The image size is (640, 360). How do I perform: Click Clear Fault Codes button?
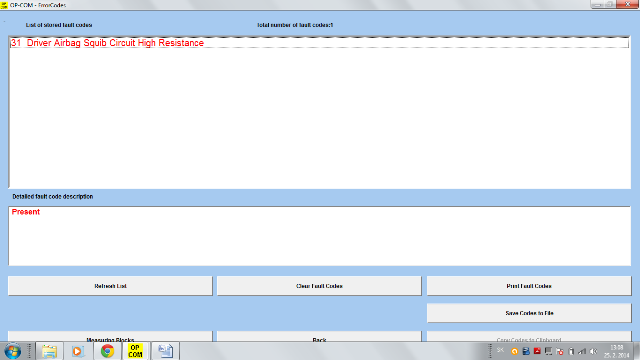click(x=319, y=286)
